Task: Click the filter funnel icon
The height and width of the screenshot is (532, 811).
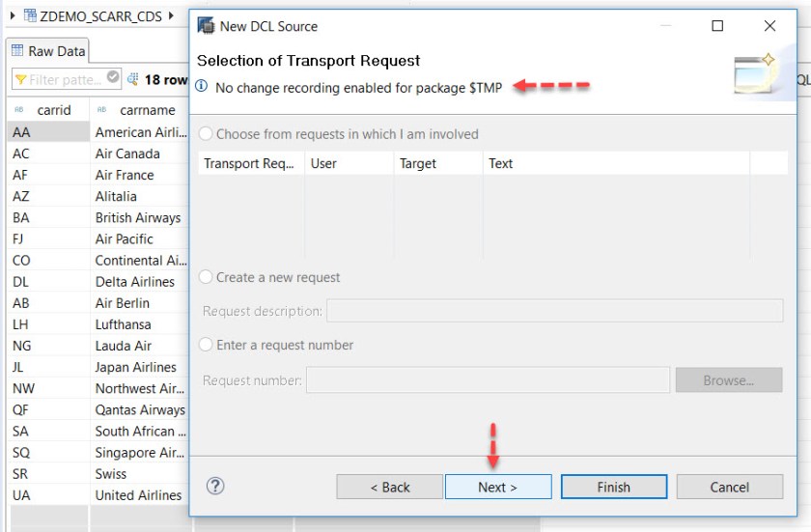Action: 20,79
